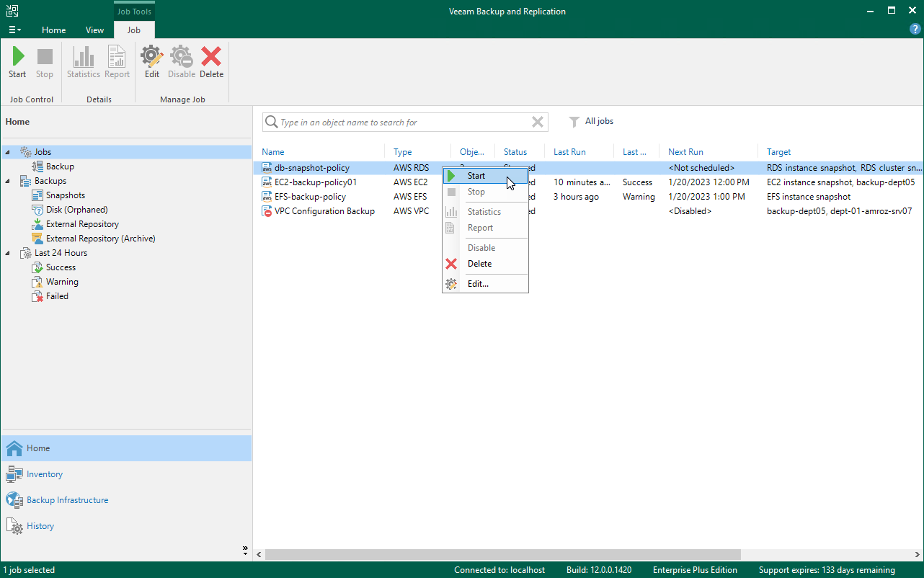The image size is (924, 578).
Task: Click the Delete icon in the ribbon
Action: point(210,61)
